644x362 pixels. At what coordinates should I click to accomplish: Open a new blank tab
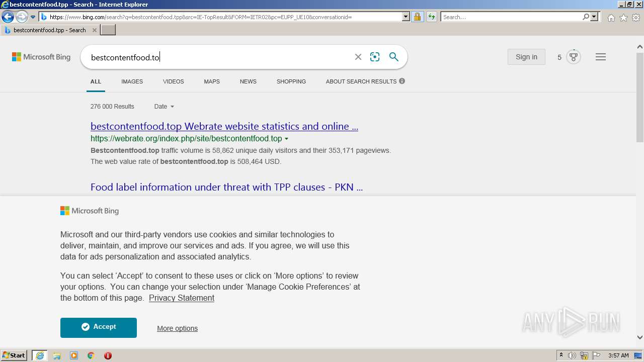pyautogui.click(x=108, y=30)
